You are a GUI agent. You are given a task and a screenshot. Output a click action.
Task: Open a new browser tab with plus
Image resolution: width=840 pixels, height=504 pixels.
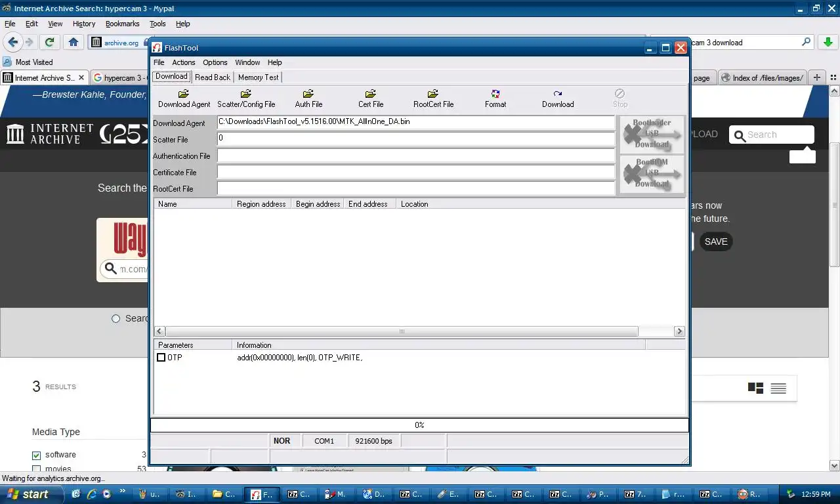(x=817, y=77)
